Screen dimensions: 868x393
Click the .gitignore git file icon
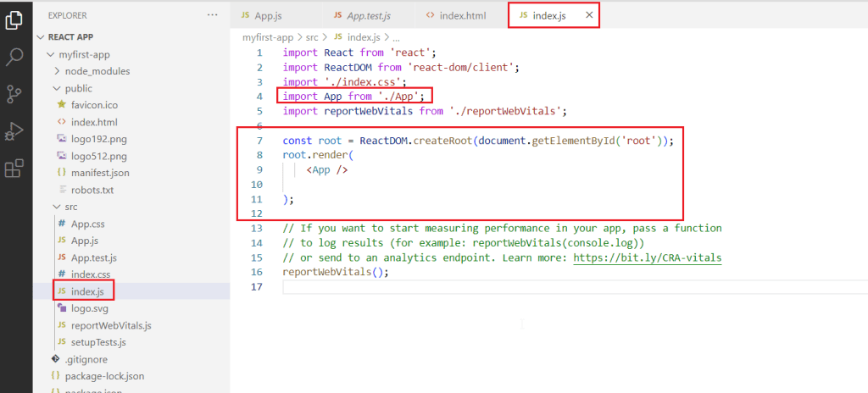tap(55, 359)
